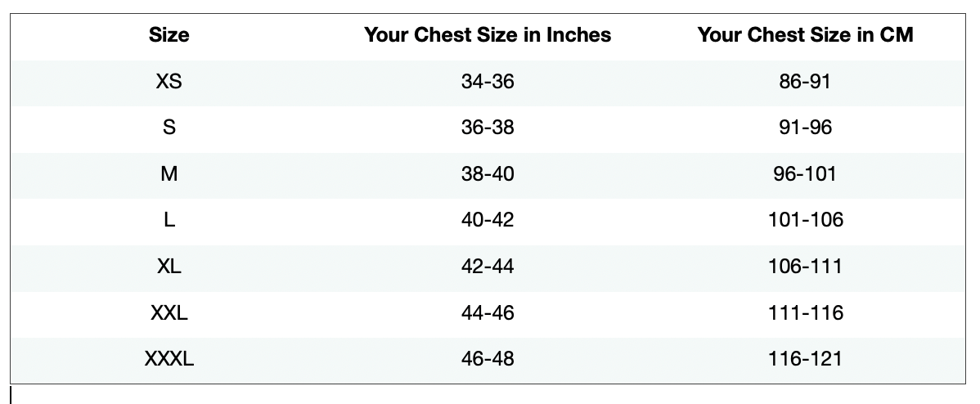Screen dimensions: 980x404
Task: Click the 44-46 inches cell
Action: tap(488, 313)
